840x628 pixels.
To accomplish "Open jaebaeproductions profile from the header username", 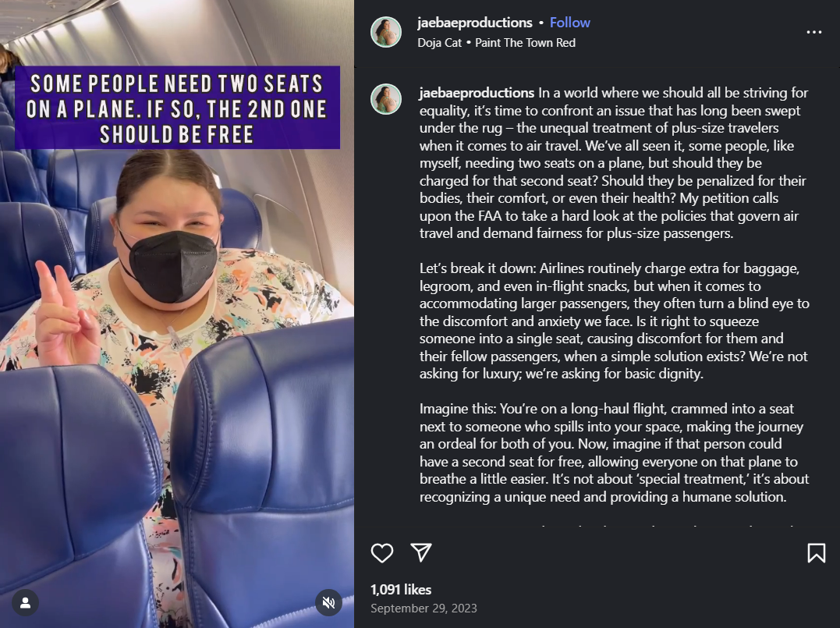I will coord(475,23).
